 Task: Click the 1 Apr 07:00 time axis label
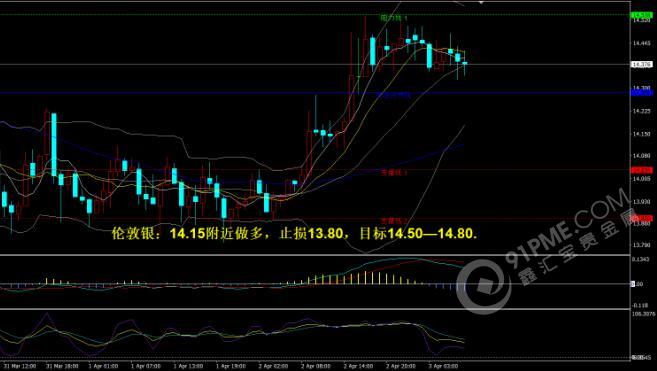[145, 366]
